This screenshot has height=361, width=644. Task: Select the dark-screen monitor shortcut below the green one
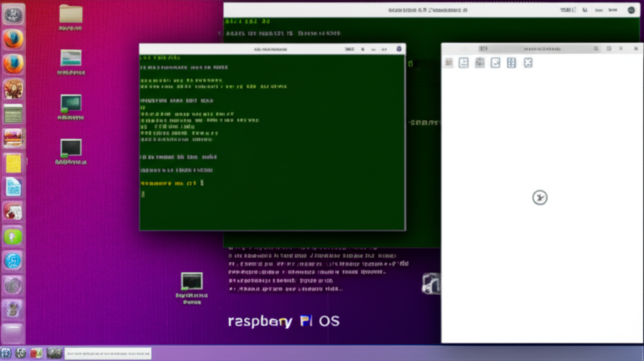coord(70,148)
